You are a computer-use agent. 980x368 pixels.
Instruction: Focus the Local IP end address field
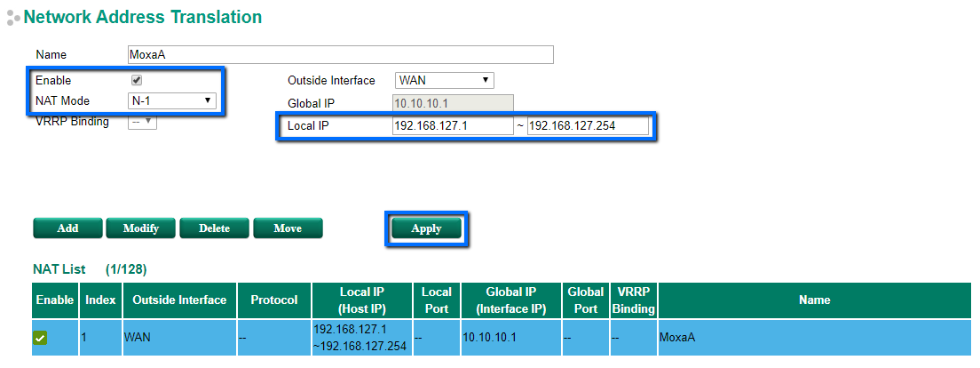click(x=588, y=127)
